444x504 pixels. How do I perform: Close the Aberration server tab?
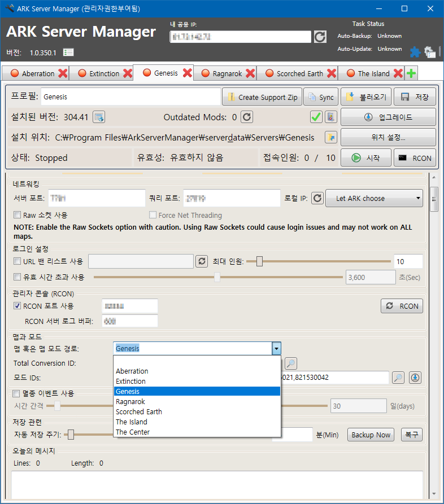pyautogui.click(x=63, y=73)
